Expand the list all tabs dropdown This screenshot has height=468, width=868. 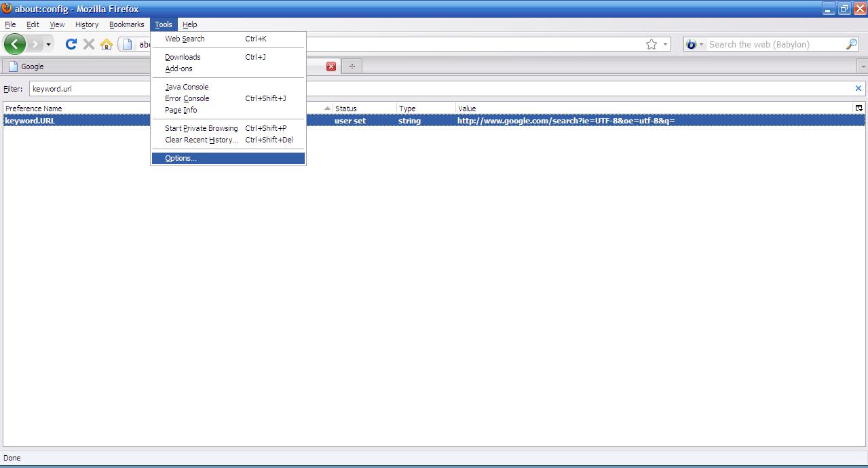coord(863,66)
